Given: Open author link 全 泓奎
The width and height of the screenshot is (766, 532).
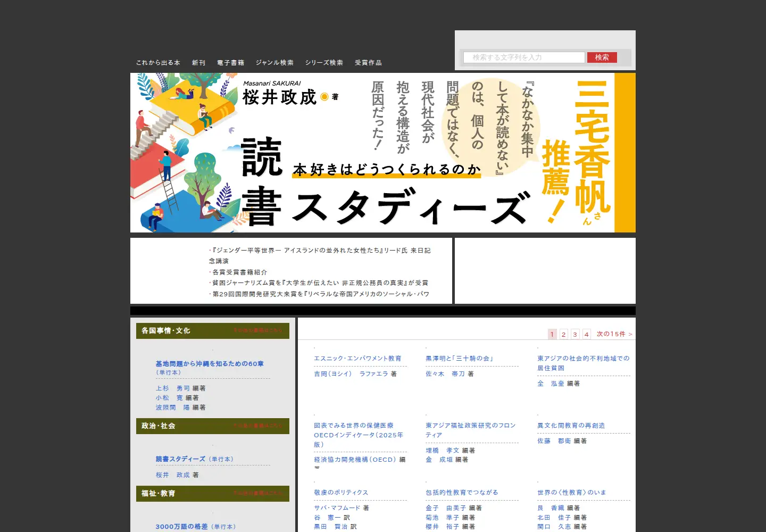Looking at the screenshot, I should click(x=551, y=384).
